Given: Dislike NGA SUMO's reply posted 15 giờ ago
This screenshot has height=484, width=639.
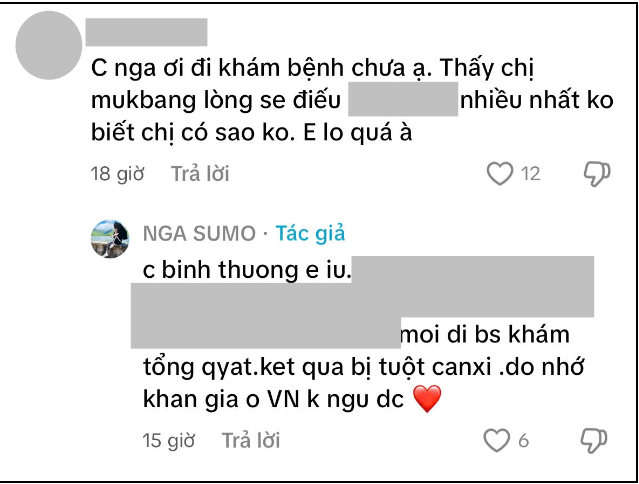Looking at the screenshot, I should click(x=594, y=440).
